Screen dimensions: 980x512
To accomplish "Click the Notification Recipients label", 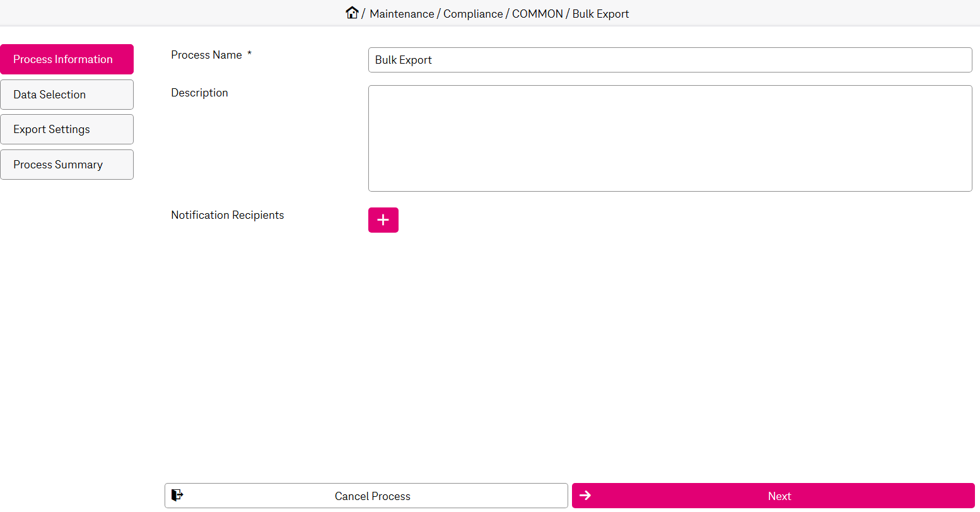I will click(227, 215).
